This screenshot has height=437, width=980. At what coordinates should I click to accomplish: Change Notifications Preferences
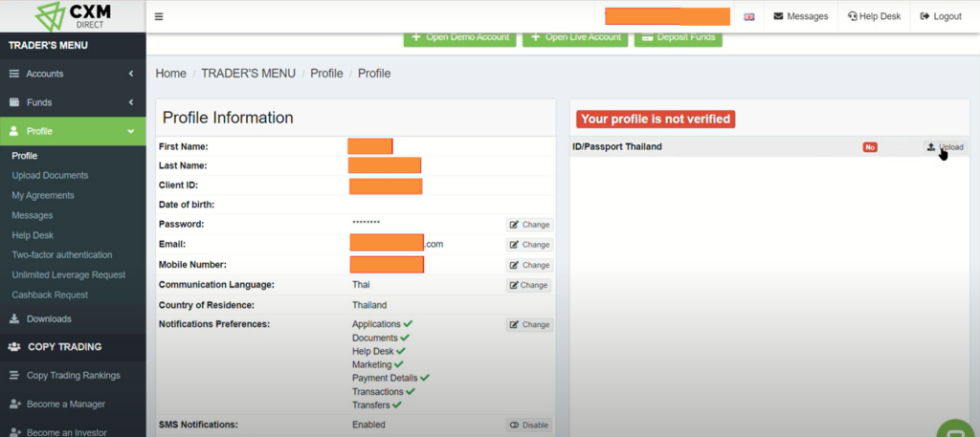(x=529, y=324)
